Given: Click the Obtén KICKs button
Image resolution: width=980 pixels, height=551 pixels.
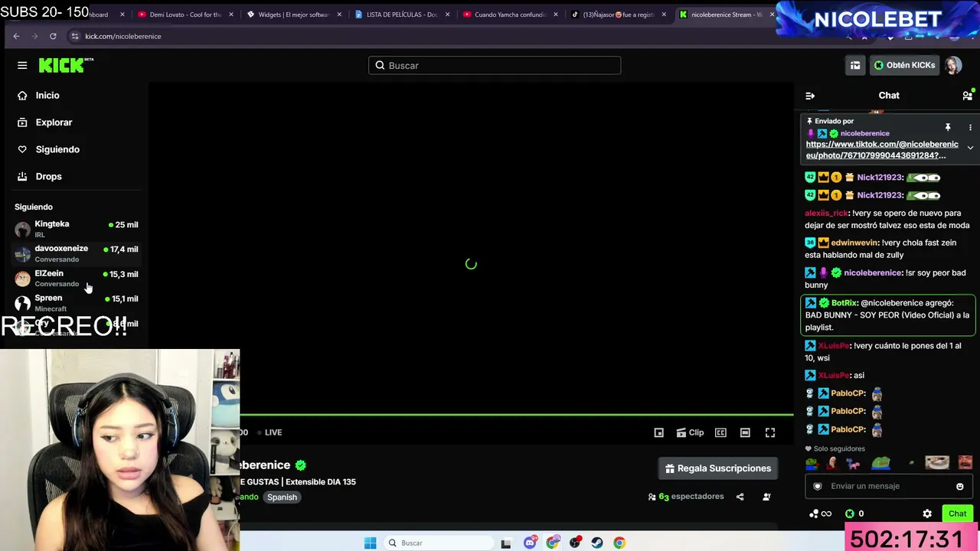Looking at the screenshot, I should [904, 65].
